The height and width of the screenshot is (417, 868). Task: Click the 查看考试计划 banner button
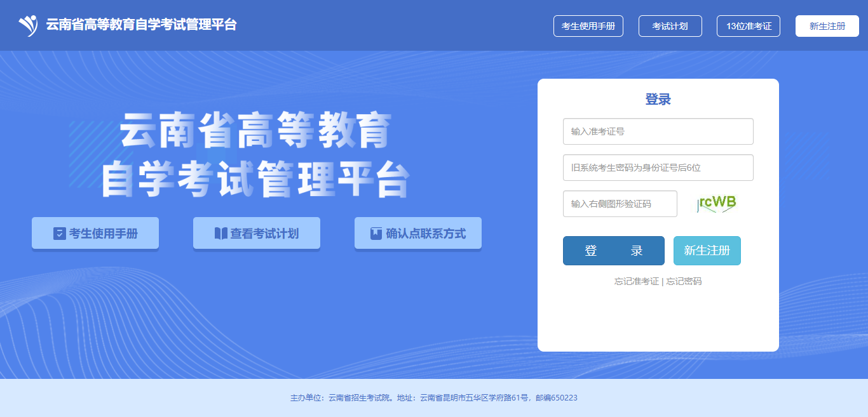coord(257,234)
